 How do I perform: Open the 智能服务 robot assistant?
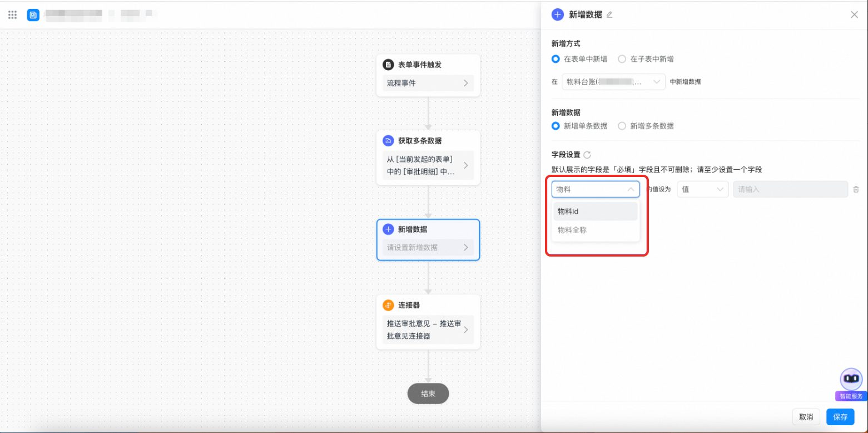pyautogui.click(x=851, y=380)
